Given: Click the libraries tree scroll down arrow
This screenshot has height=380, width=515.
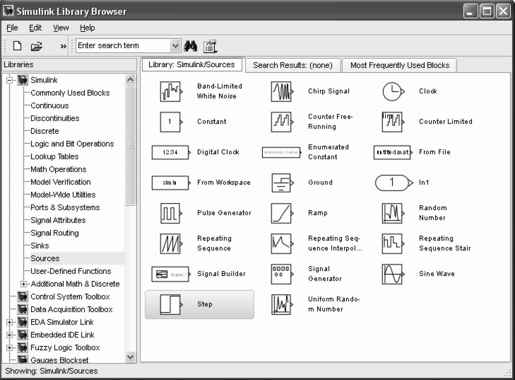Looking at the screenshot, I should coord(131,357).
